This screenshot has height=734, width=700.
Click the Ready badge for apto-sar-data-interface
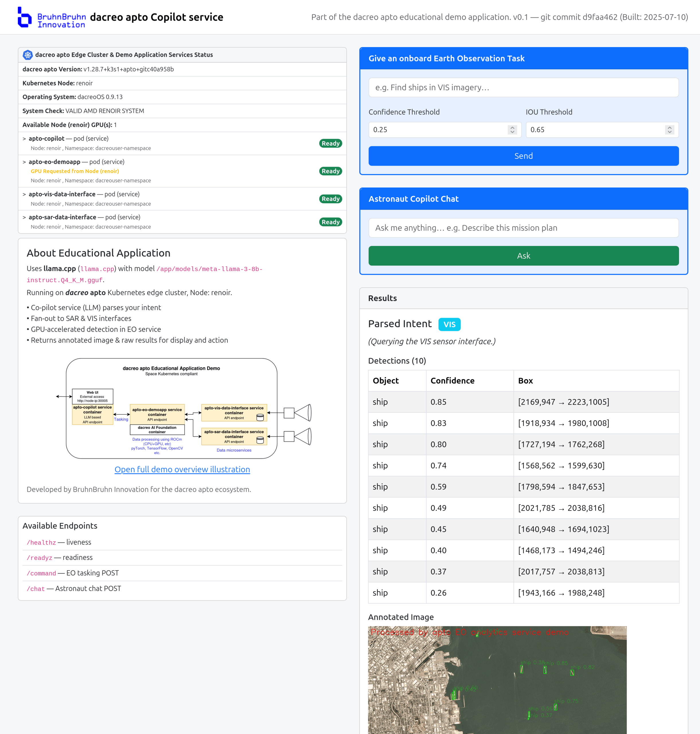pyautogui.click(x=330, y=222)
